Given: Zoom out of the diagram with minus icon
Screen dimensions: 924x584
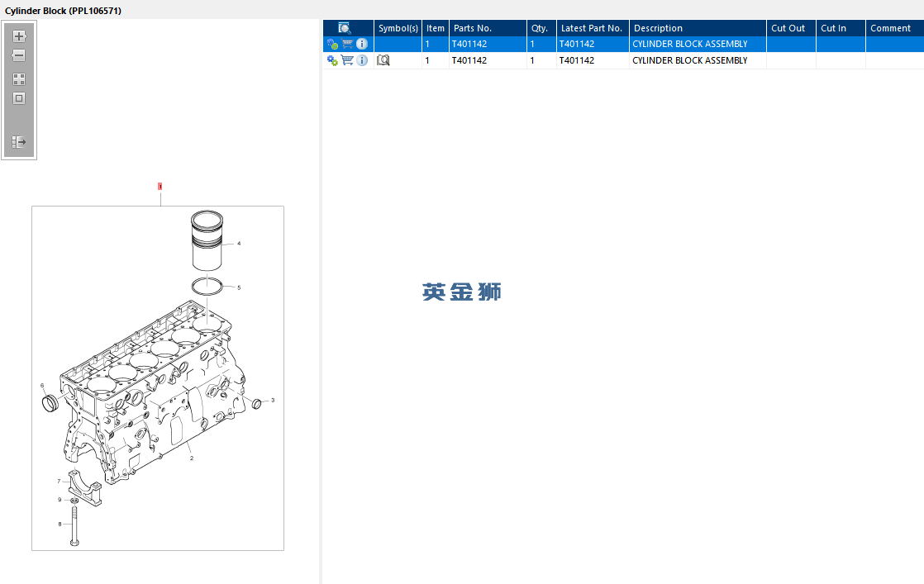Looking at the screenshot, I should 19,55.
